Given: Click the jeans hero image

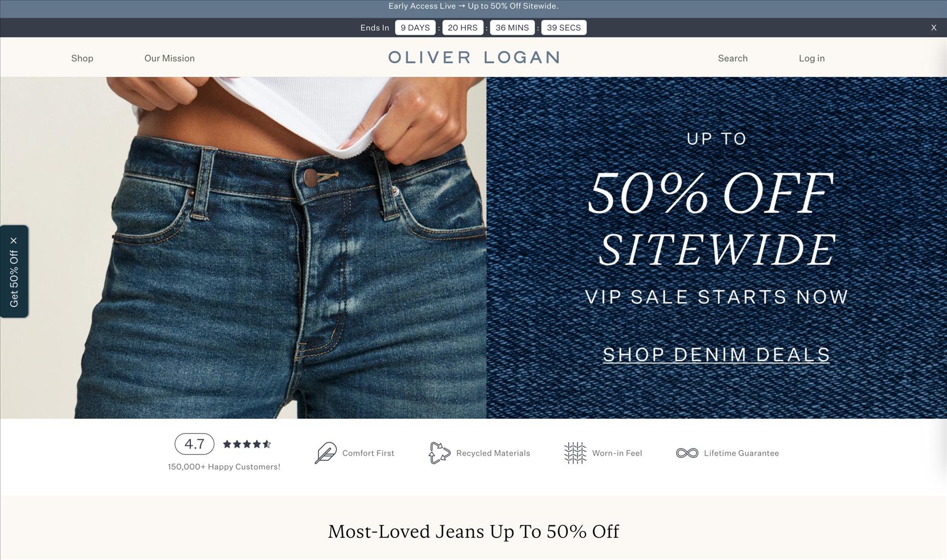Looking at the screenshot, I should 243,248.
